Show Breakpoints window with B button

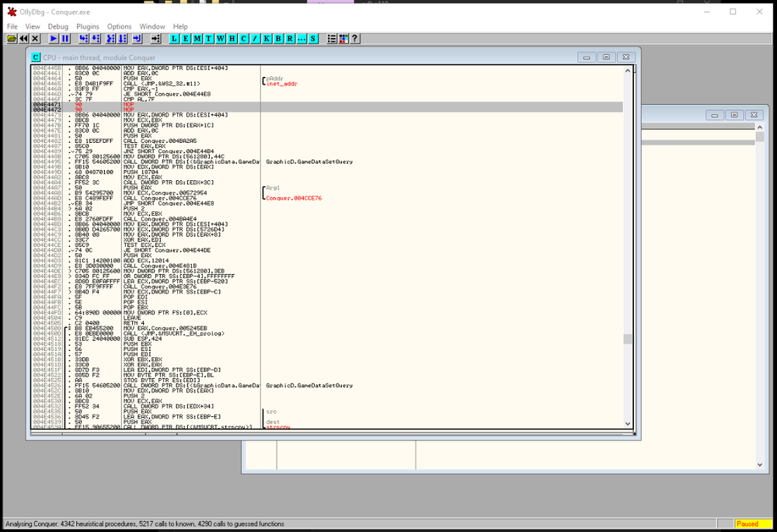278,38
